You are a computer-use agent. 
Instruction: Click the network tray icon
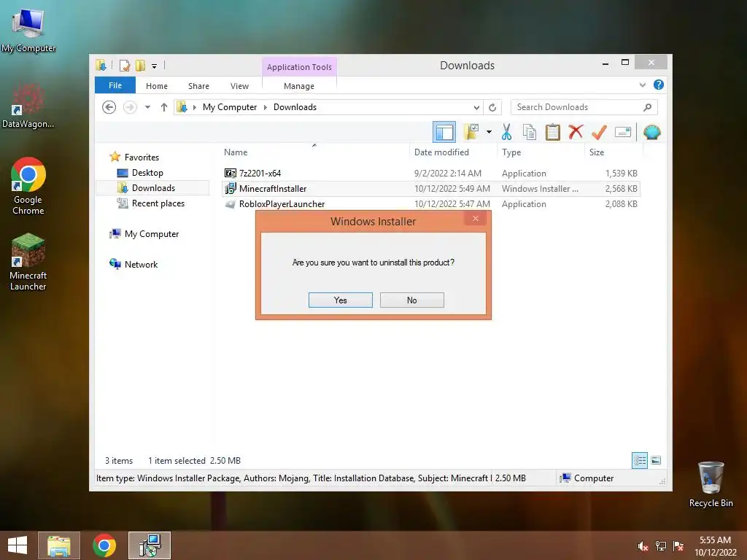click(660, 546)
